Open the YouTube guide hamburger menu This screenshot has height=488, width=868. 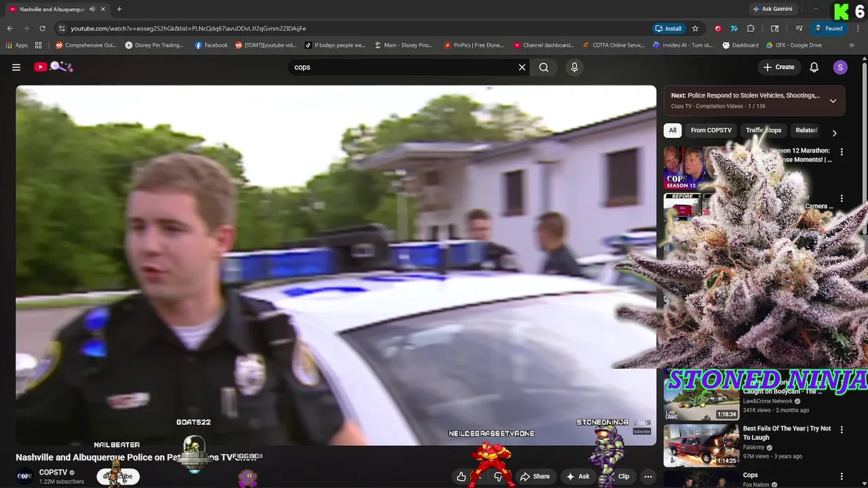tap(16, 67)
